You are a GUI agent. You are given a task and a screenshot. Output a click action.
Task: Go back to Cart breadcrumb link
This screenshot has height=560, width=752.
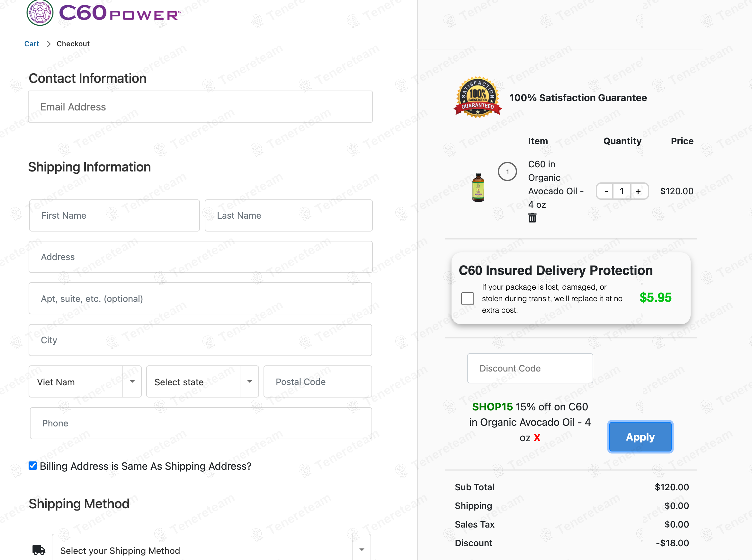tap(31, 44)
